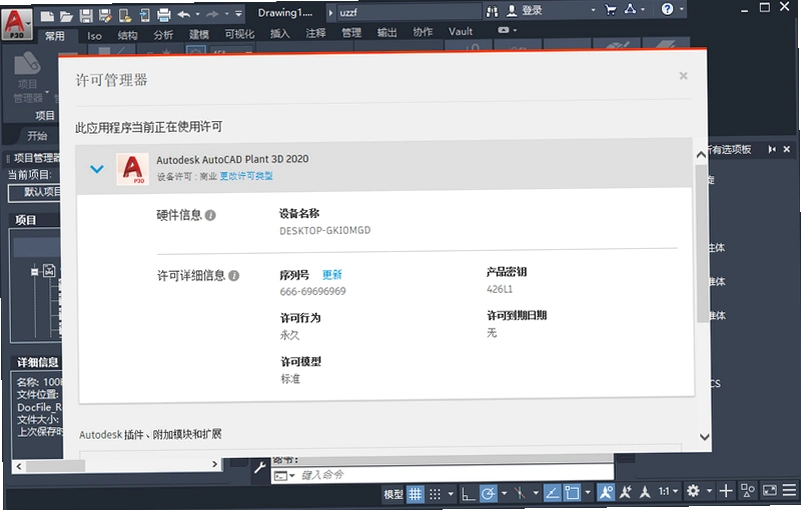Image resolution: width=801 pixels, height=510 pixels.
Task: Toggle polar tracking in the status bar
Action: coord(488,494)
